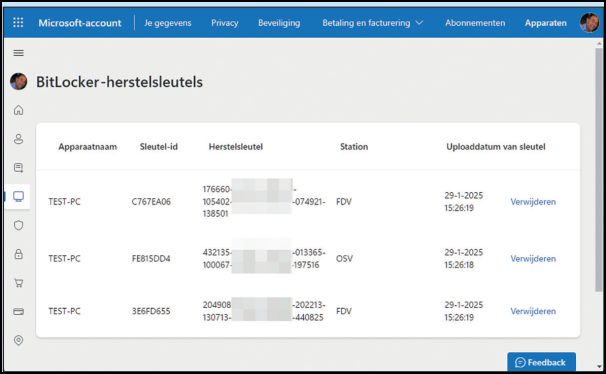Open the person info icon in the sidebar
The width and height of the screenshot is (606, 374).
point(18,139)
